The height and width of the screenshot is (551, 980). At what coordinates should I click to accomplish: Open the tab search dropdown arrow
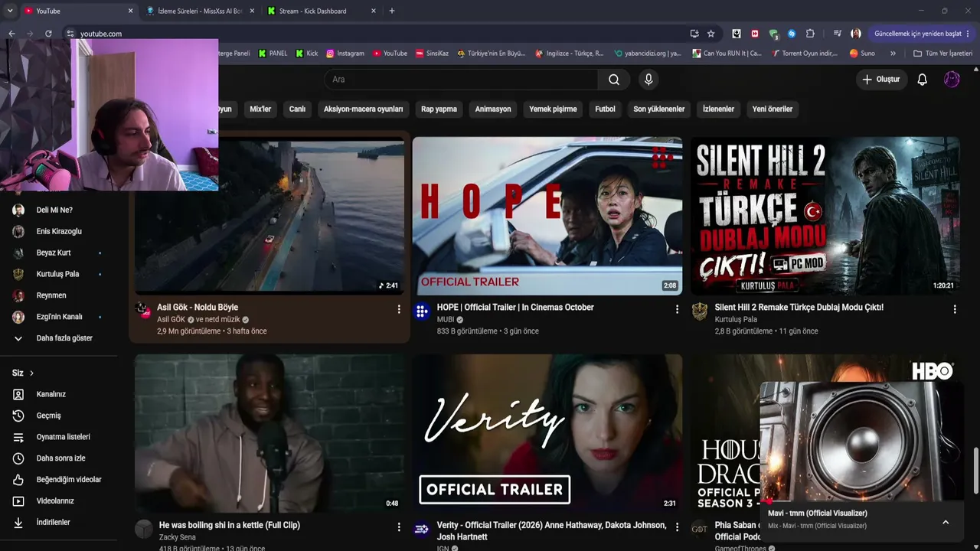(x=10, y=11)
